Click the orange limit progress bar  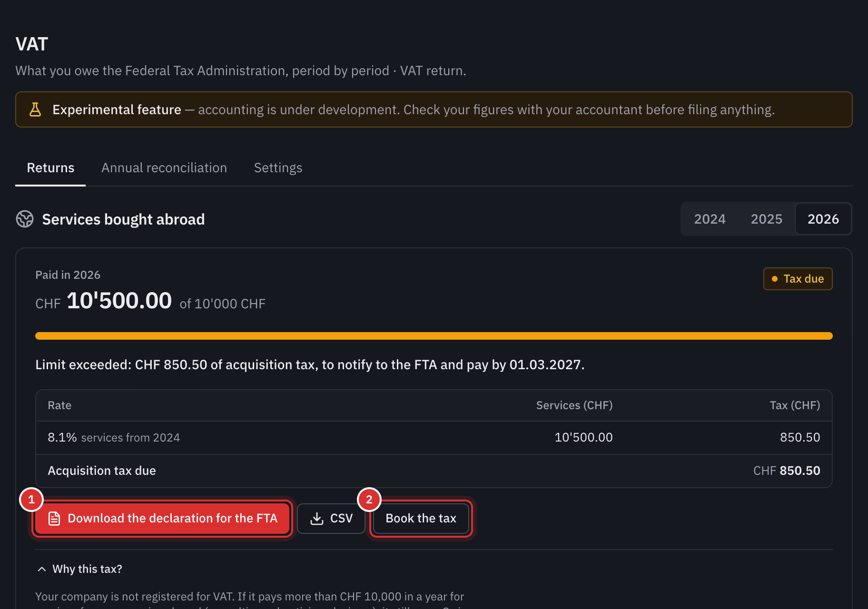(x=434, y=336)
